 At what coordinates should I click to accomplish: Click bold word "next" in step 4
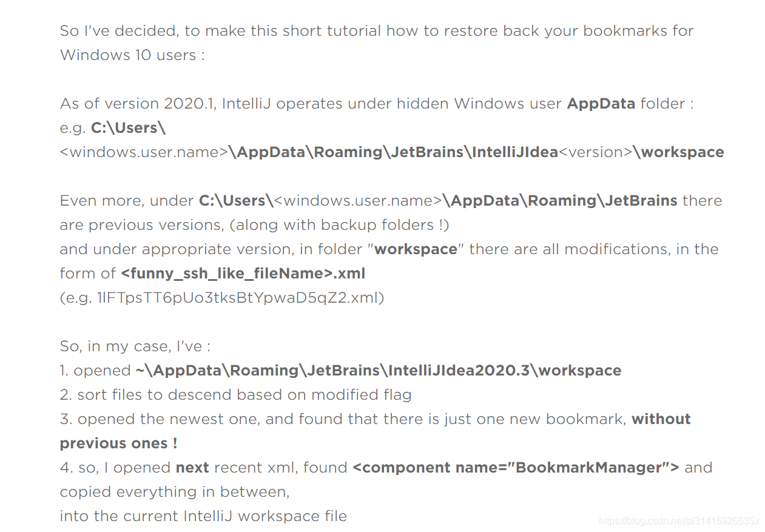point(192,468)
